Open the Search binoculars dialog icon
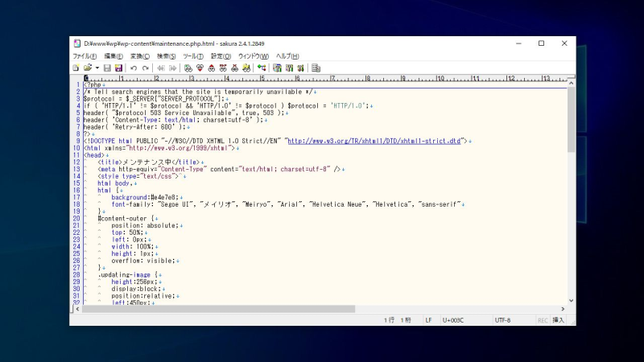 tap(188, 68)
